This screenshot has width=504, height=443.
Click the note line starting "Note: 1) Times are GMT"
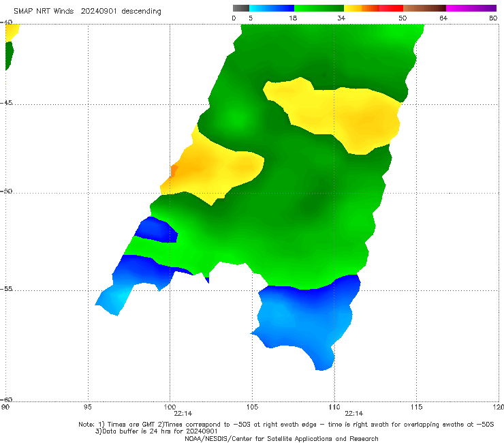[286, 425]
